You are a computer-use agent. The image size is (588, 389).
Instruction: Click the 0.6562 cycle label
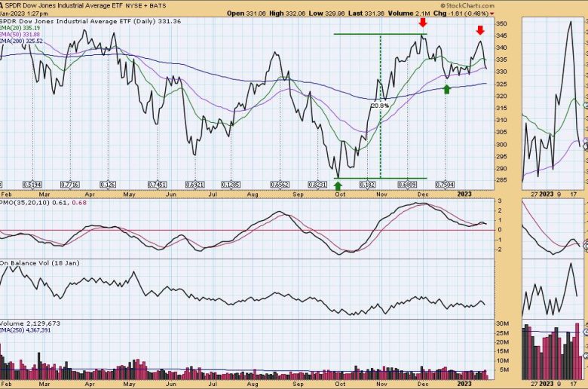pyautogui.click(x=280, y=185)
